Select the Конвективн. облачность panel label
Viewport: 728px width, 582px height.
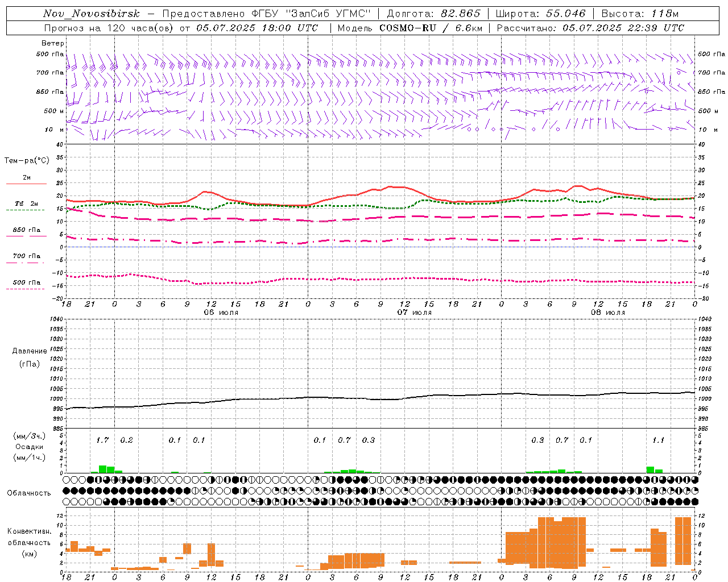point(29,537)
